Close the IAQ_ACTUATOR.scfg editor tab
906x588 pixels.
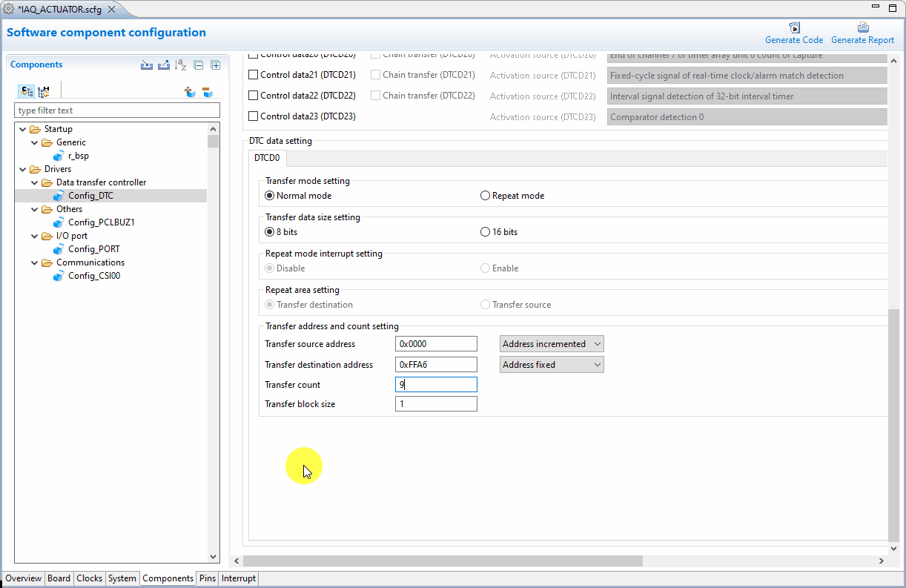[111, 10]
